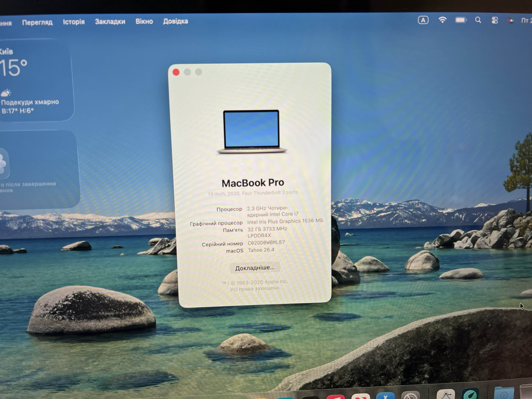Click the Пам'ять label
532x399 pixels.
[233, 230]
